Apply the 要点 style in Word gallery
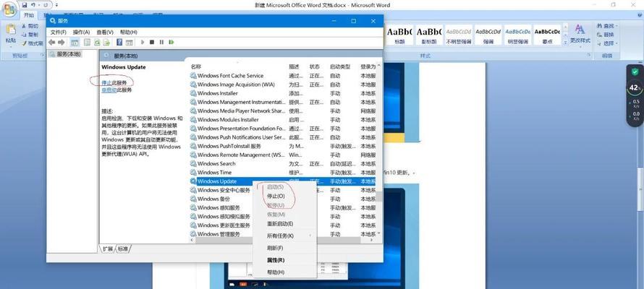 pyautogui.click(x=547, y=35)
